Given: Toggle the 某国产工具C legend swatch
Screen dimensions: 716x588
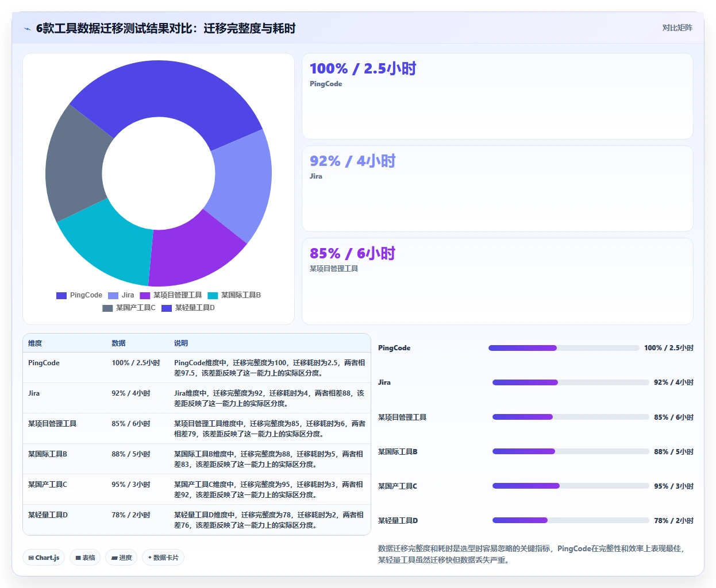Looking at the screenshot, I should pos(107,308).
